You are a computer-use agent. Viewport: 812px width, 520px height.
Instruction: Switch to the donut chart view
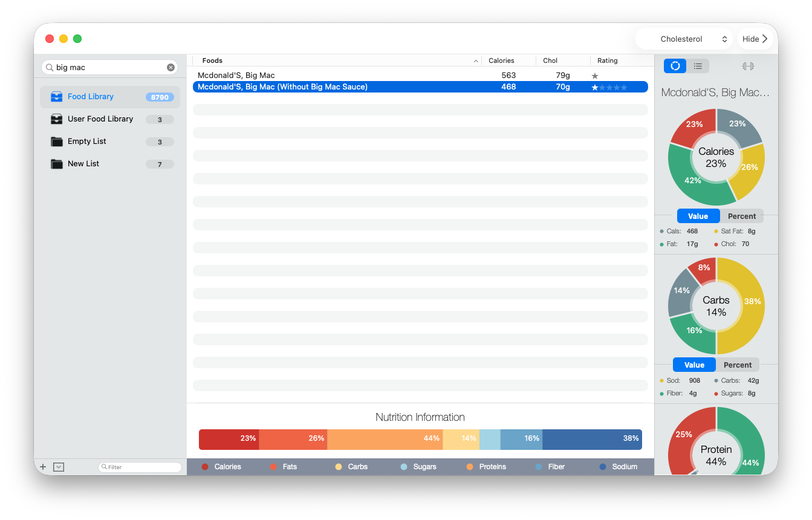675,66
